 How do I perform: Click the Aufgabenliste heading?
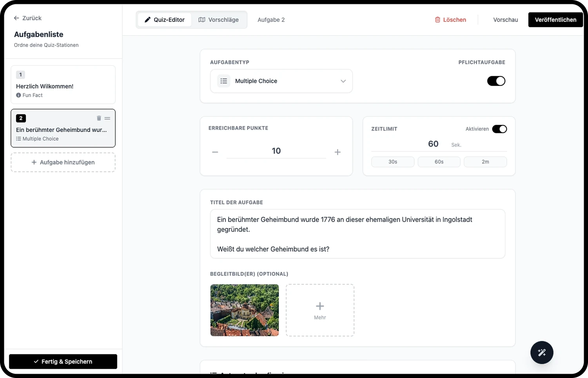(39, 34)
